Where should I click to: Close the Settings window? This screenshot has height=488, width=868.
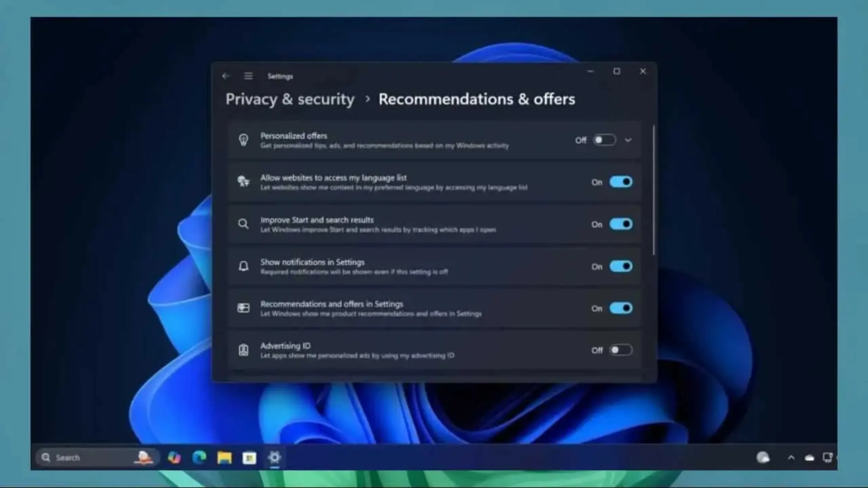tap(643, 72)
